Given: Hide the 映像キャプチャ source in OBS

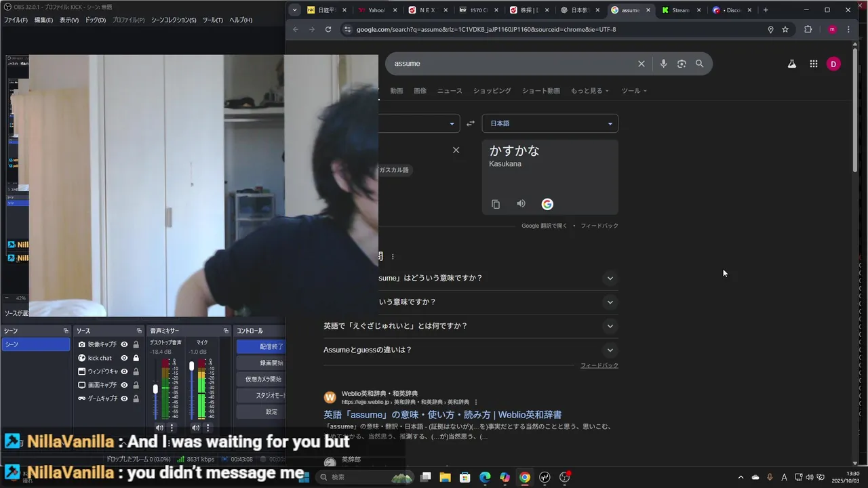Looking at the screenshot, I should pos(124,344).
